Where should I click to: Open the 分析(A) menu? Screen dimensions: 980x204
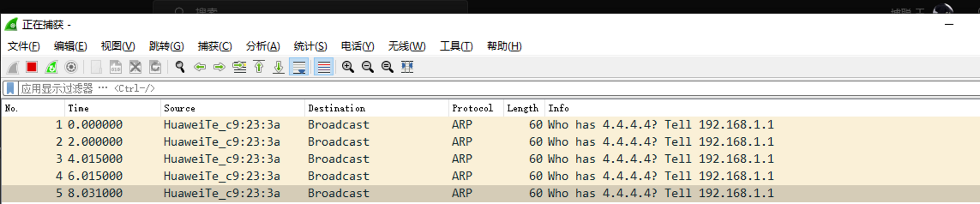click(x=263, y=46)
